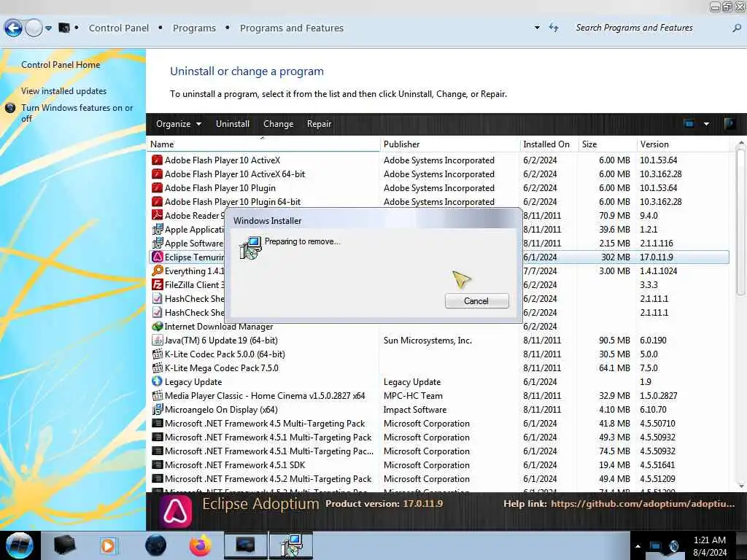Viewport: 747px width, 560px height.
Task: Click the refresh address bar icon
Action: pos(554,28)
